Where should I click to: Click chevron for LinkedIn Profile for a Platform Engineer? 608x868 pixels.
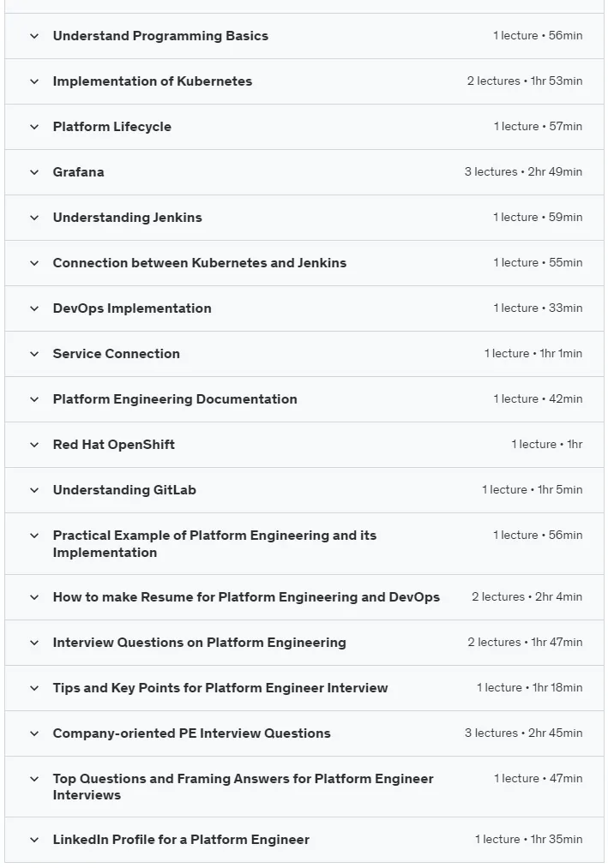coord(34,840)
